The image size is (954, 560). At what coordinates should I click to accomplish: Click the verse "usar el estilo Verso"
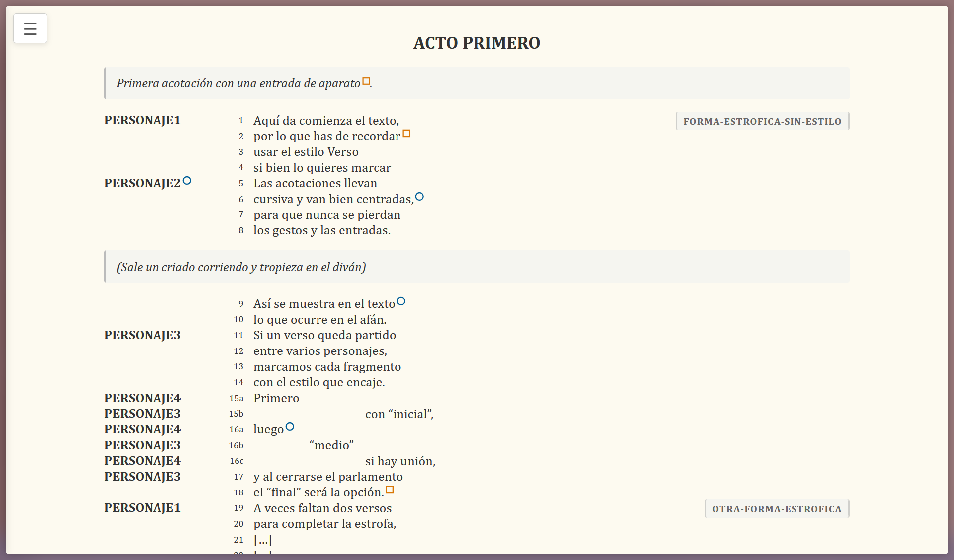[306, 151]
